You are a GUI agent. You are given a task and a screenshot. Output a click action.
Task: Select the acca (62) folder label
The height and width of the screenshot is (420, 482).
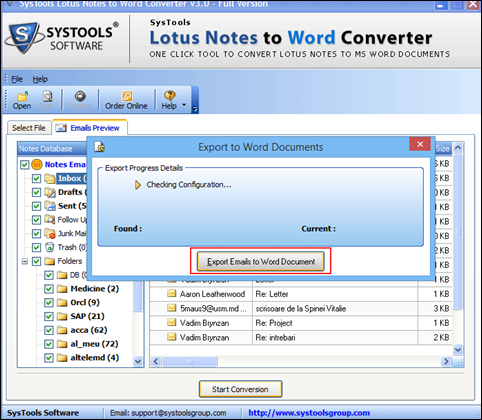pos(89,330)
